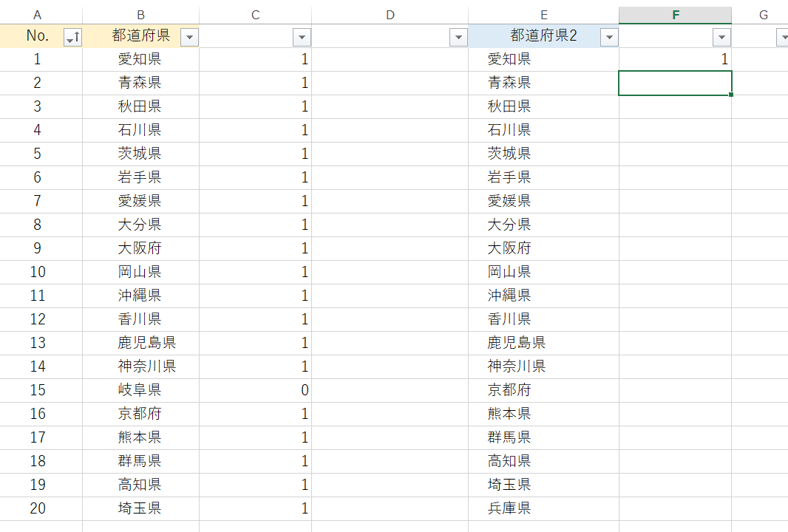Select 神奈川県 in column B

[140, 366]
